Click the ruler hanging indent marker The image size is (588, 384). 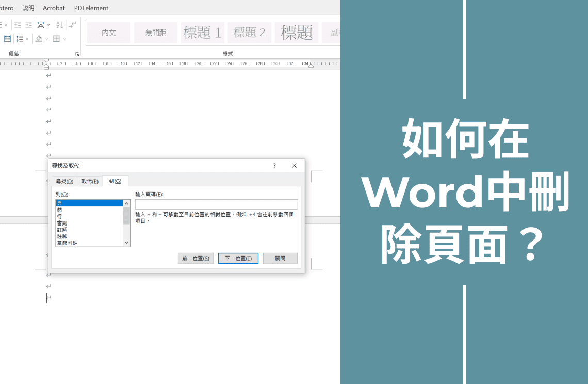pyautogui.click(x=46, y=65)
